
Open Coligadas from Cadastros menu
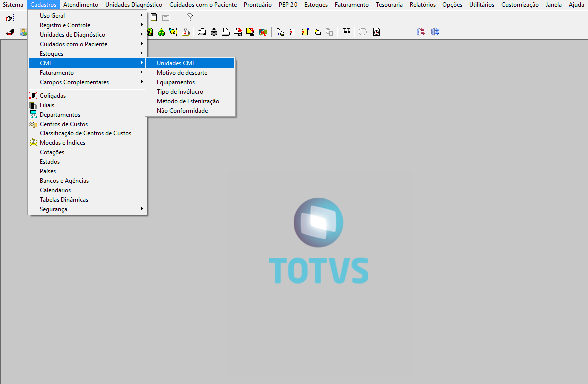click(x=87, y=96)
